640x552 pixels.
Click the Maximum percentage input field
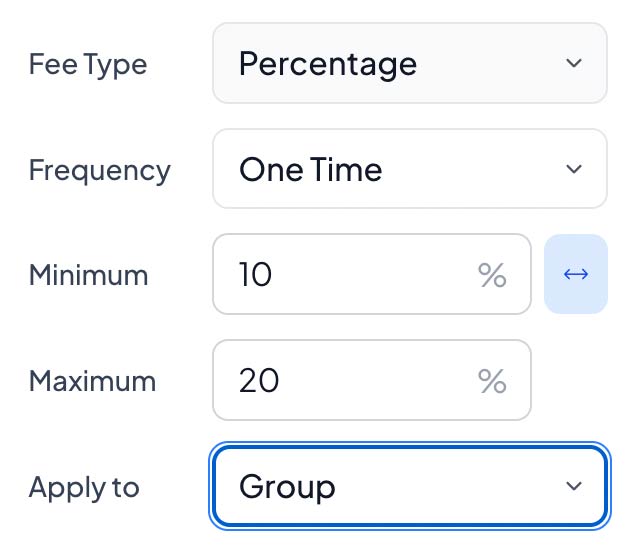pos(350,380)
